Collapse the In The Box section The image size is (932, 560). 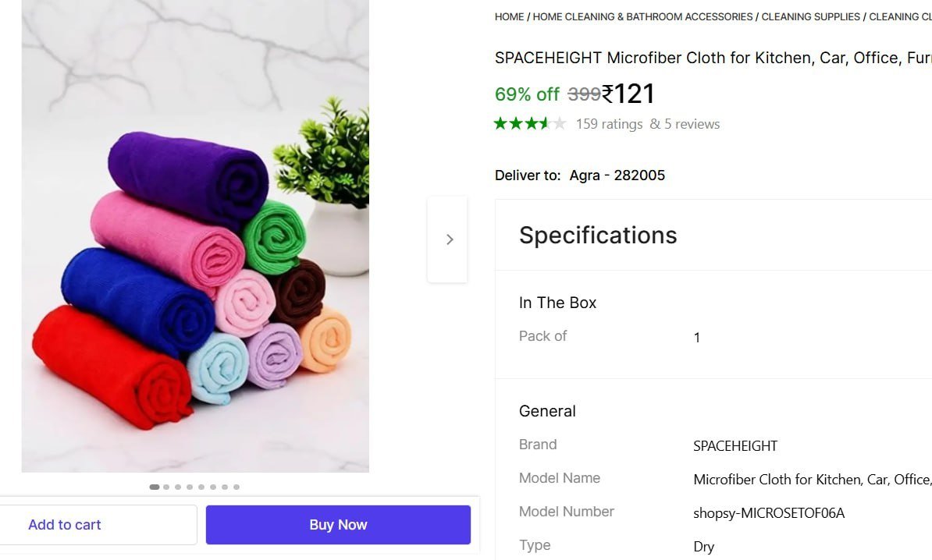[x=557, y=303]
